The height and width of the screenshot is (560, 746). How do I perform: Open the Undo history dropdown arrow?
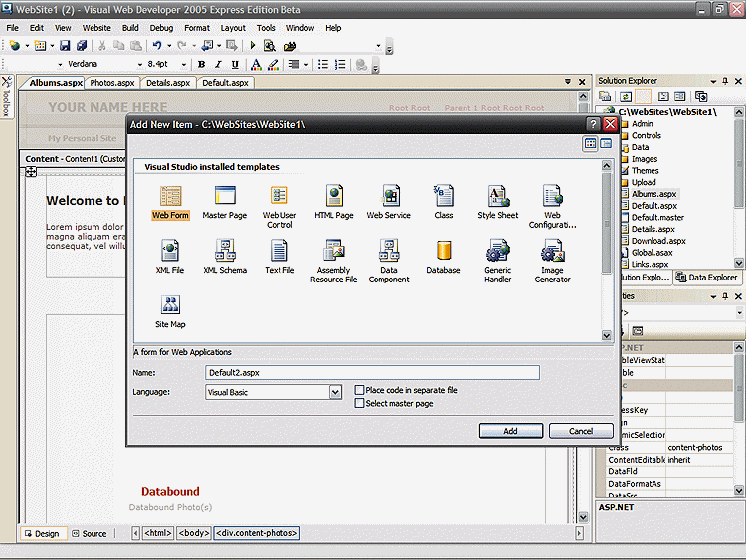169,46
